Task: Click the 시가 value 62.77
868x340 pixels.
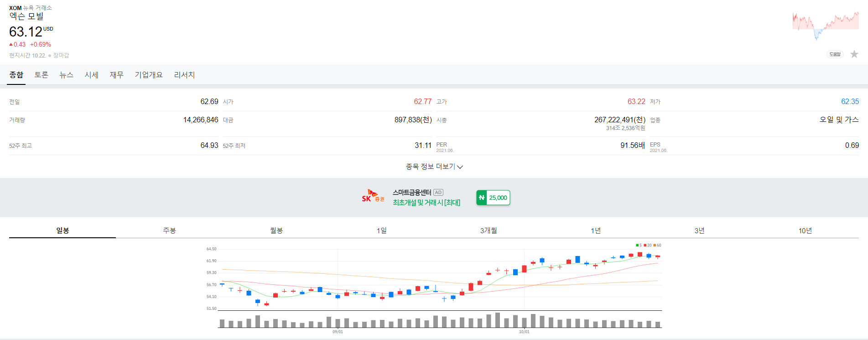Action: pyautogui.click(x=423, y=101)
